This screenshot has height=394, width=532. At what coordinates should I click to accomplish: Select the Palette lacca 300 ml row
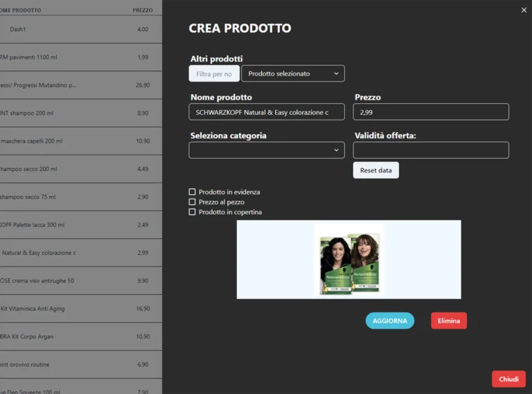[81, 225]
